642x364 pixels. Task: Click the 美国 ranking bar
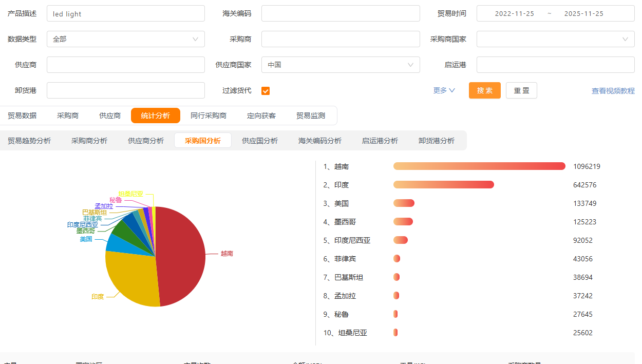(404, 203)
